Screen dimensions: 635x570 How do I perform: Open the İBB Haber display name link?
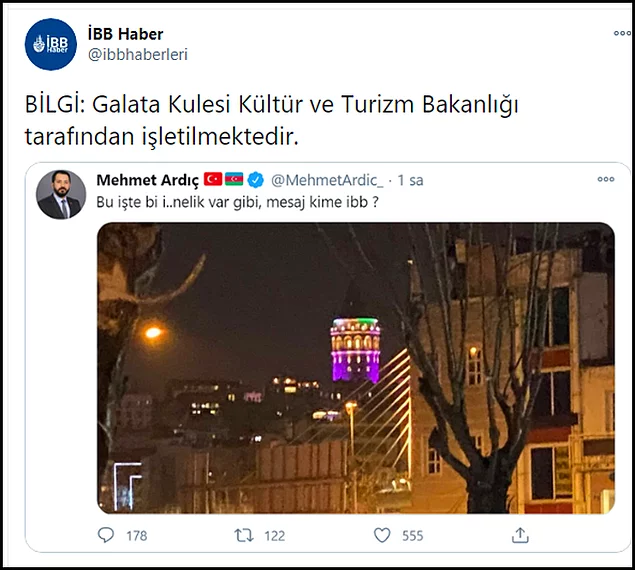pyautogui.click(x=126, y=34)
